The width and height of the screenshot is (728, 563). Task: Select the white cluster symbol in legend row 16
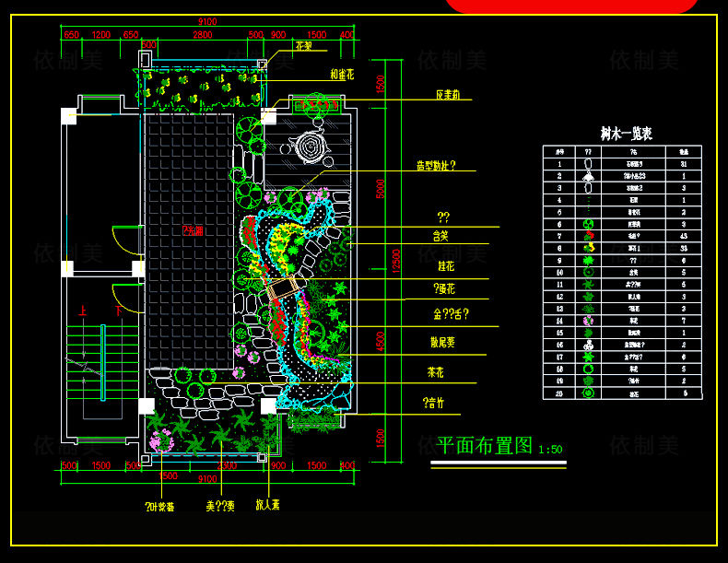[x=588, y=345]
